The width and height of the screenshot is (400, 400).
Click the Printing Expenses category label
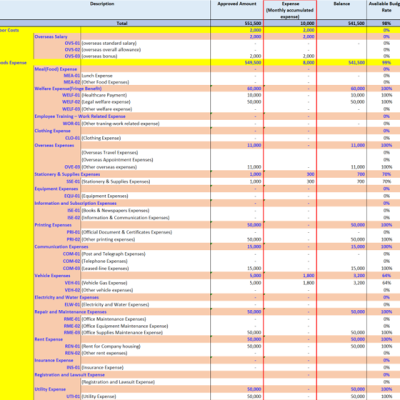53,225
